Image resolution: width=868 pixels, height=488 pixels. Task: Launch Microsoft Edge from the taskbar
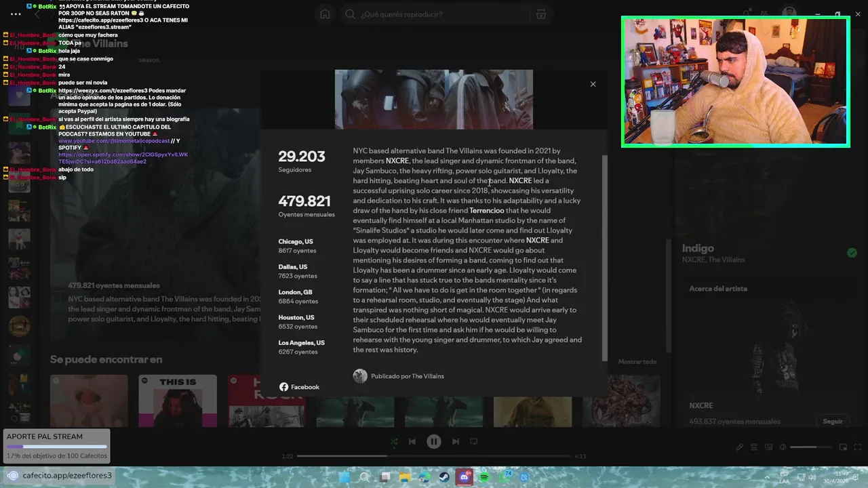[425, 478]
